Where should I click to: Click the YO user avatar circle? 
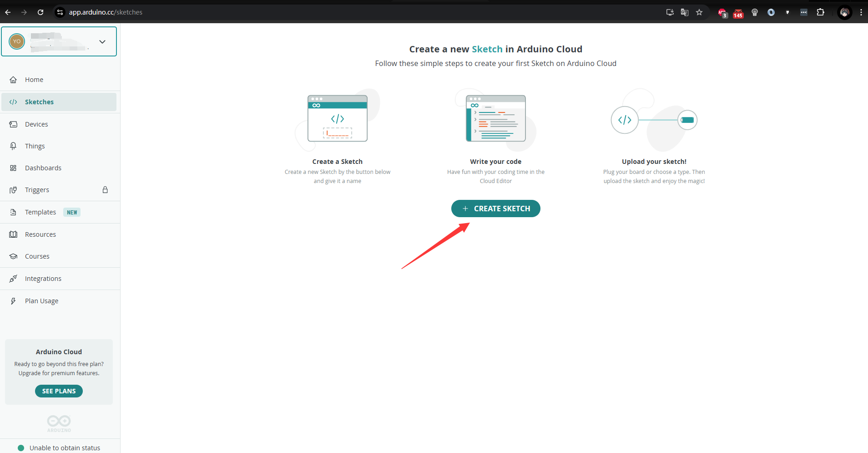tap(17, 41)
